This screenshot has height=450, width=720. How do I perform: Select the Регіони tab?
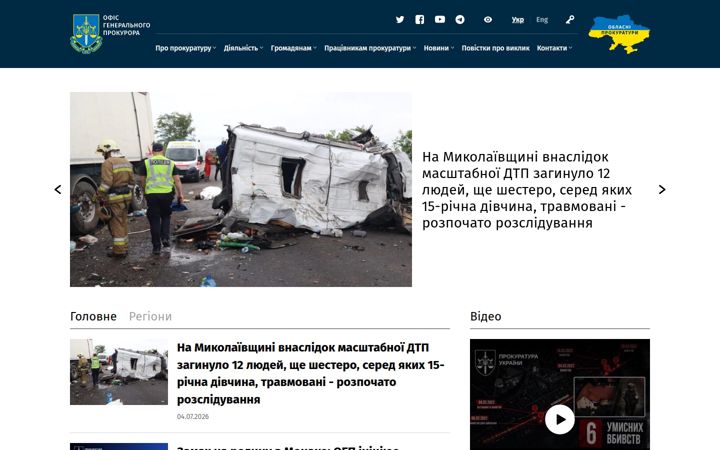(150, 316)
